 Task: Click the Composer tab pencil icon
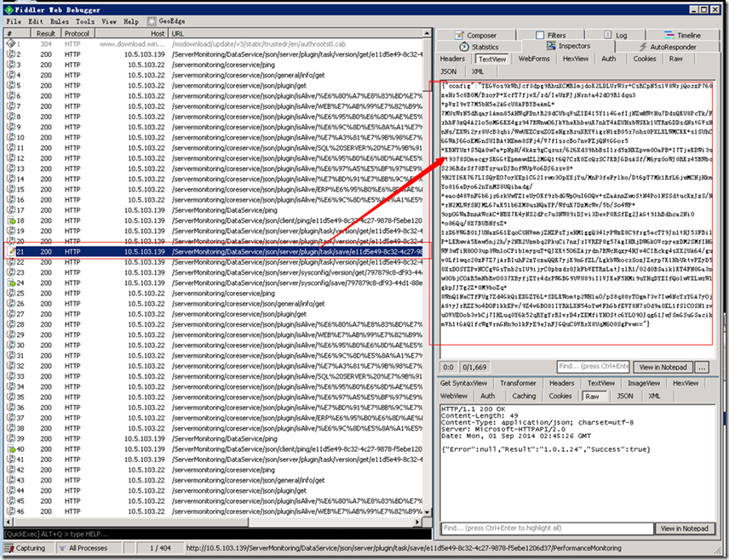(459, 35)
